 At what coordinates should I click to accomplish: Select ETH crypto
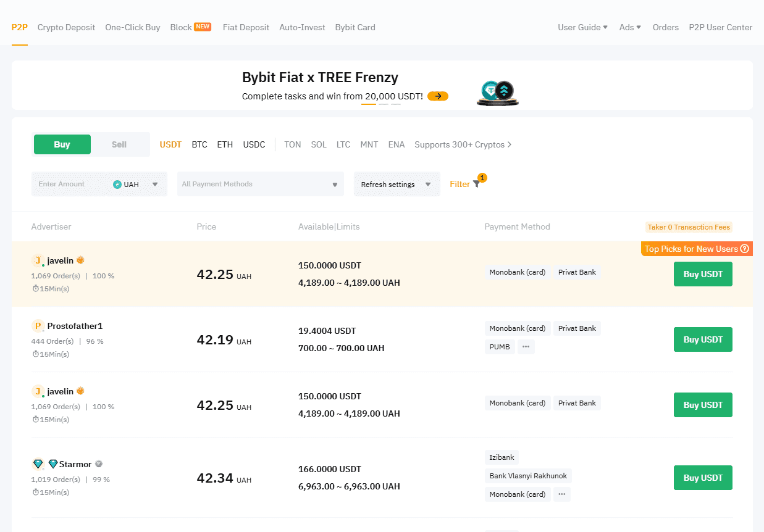click(225, 144)
